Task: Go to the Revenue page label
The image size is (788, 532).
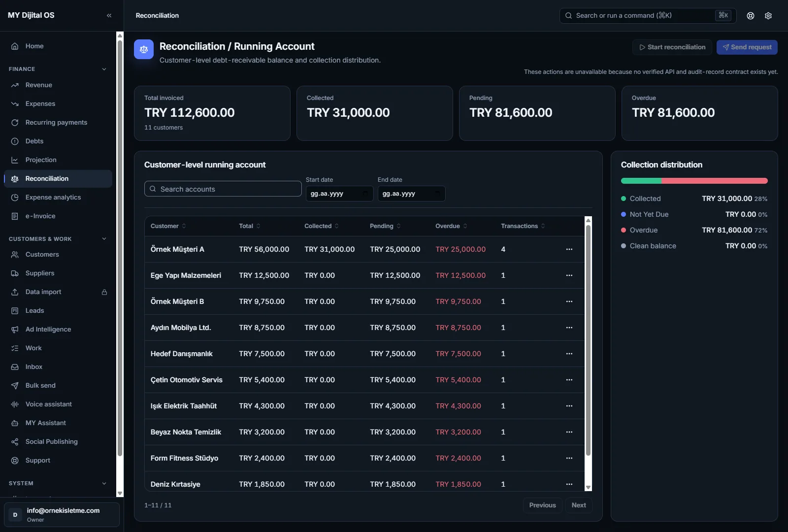Action: [39, 85]
